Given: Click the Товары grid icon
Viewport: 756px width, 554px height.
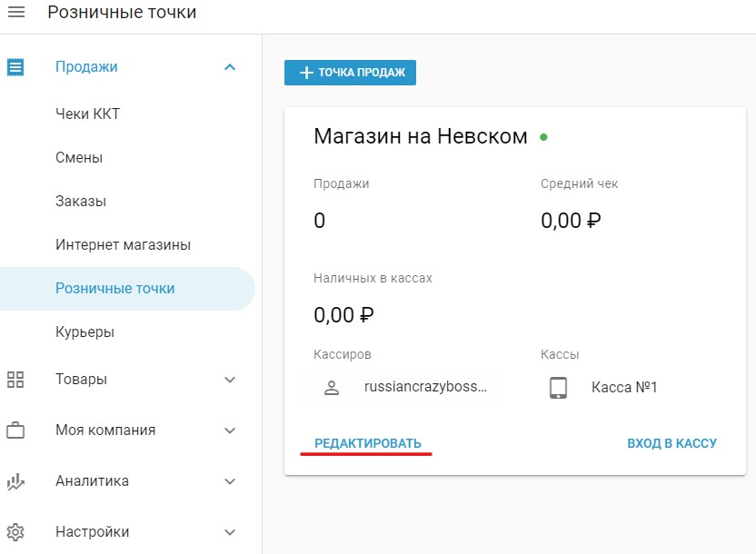Looking at the screenshot, I should 15,380.
